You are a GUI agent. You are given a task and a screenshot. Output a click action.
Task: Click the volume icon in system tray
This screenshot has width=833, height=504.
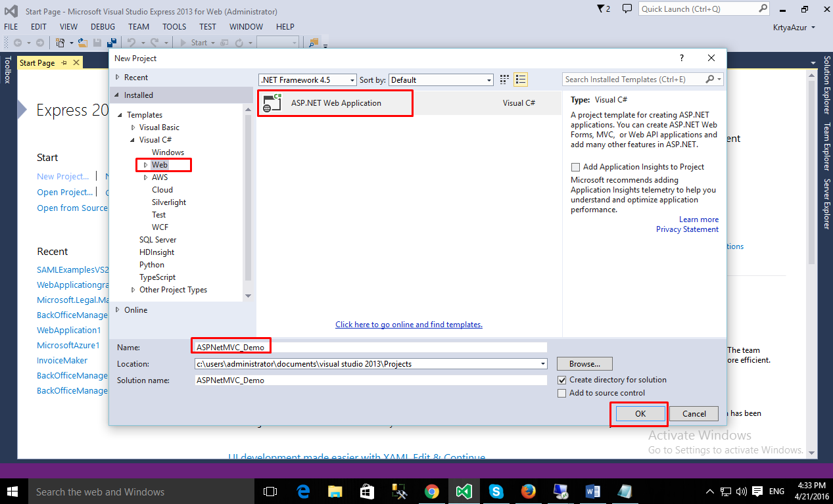(742, 492)
